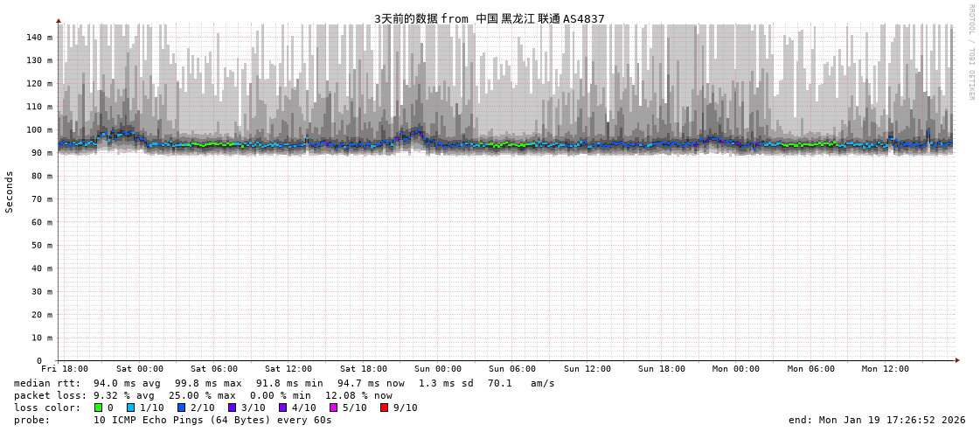Click the 90 m y-axis label
Screen dimensions: 980x432
(x=42, y=153)
